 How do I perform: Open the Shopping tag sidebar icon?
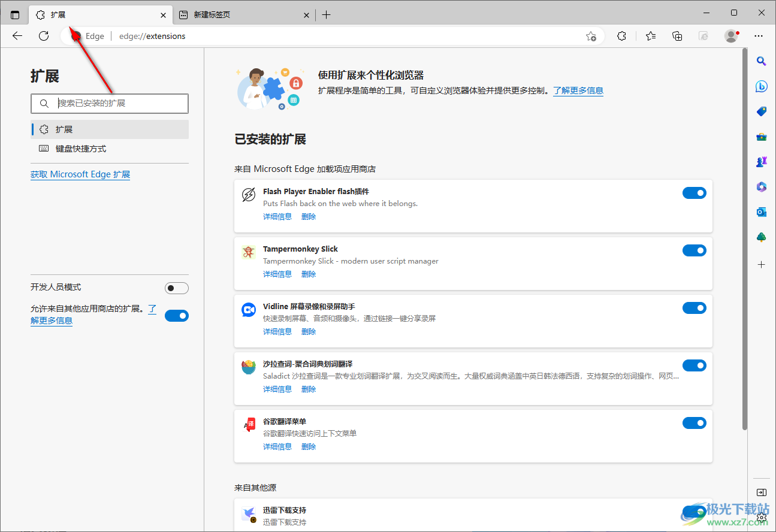(762, 111)
